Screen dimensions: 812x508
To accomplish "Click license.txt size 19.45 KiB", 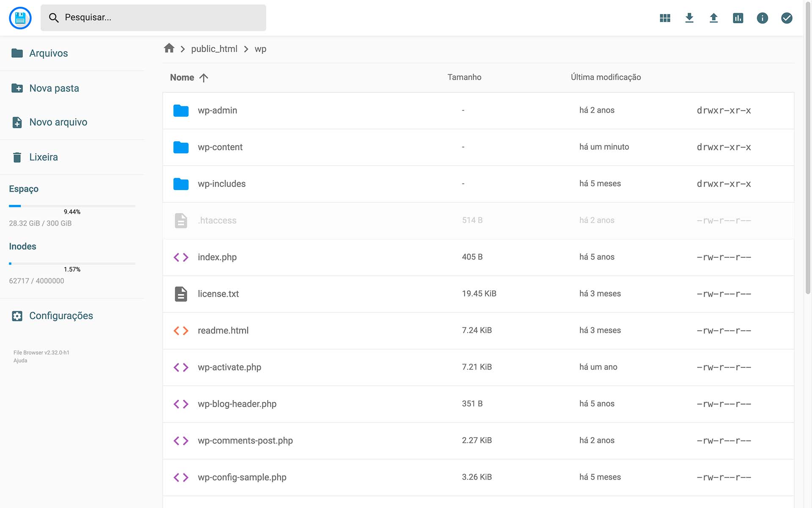I will 479,293.
